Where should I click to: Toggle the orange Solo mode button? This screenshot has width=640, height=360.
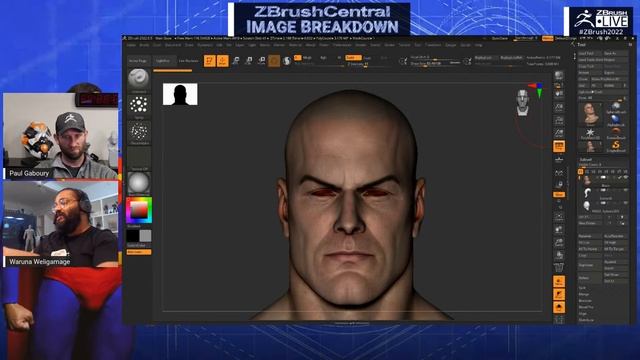tap(559, 307)
